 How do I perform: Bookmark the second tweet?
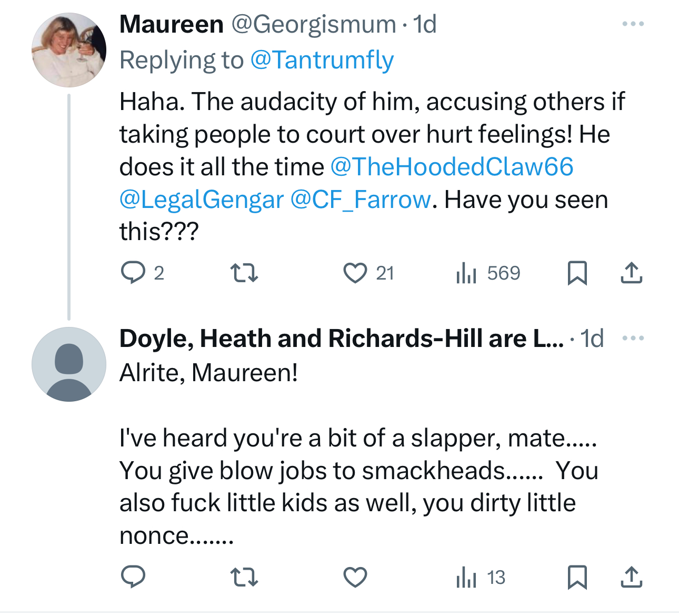coord(577,577)
